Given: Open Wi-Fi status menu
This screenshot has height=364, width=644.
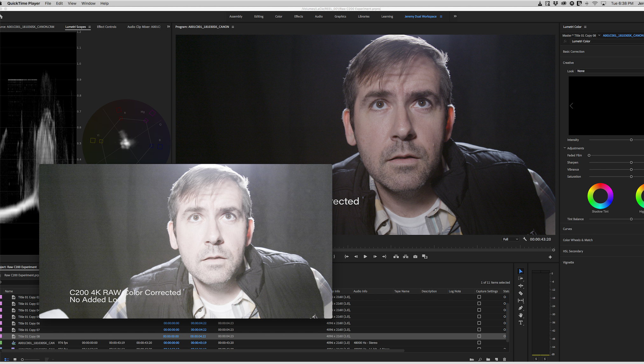Looking at the screenshot, I should coord(595,3).
